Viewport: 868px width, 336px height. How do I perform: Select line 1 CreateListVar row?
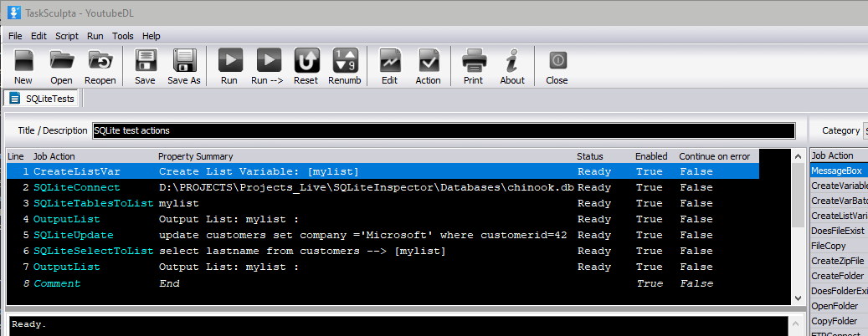point(383,171)
